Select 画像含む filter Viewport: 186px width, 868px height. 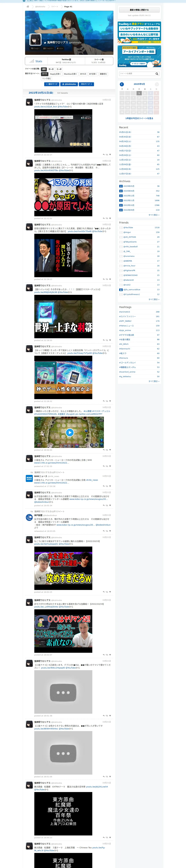103,74
